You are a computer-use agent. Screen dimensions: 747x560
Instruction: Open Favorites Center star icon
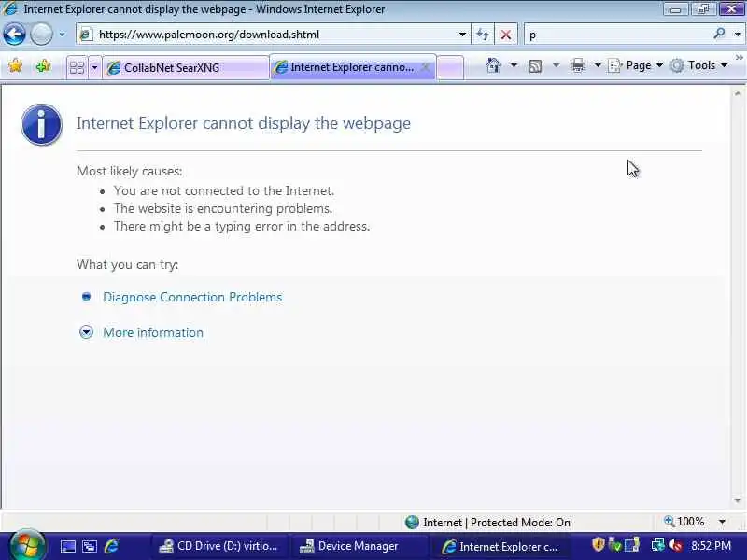[x=16, y=66]
